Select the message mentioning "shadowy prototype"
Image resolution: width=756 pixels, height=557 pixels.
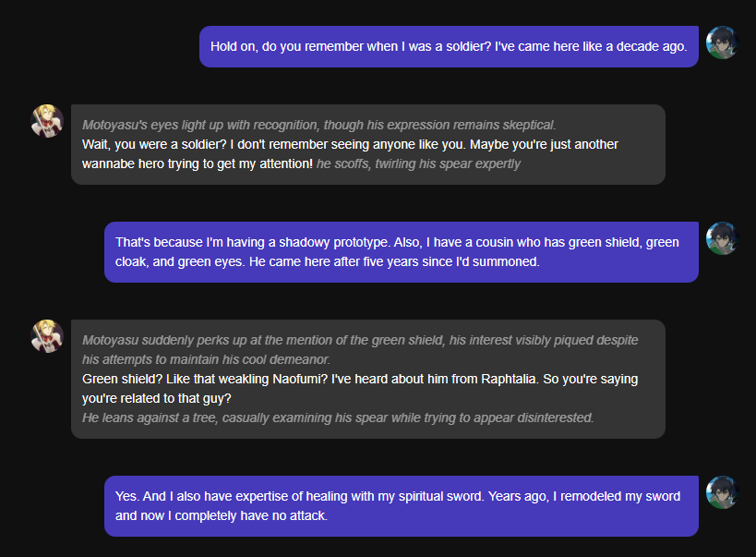pos(401,251)
